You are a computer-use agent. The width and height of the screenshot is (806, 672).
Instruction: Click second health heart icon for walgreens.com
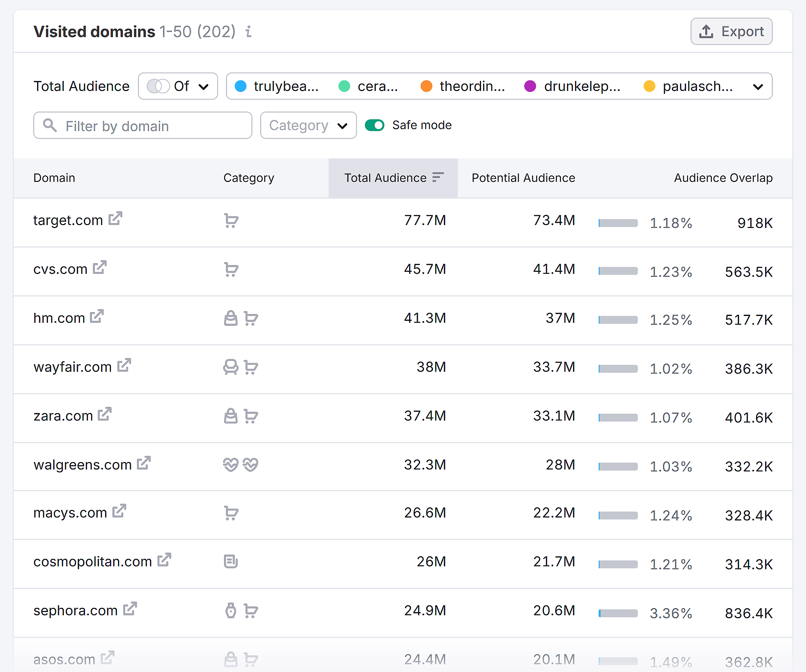pyautogui.click(x=251, y=465)
